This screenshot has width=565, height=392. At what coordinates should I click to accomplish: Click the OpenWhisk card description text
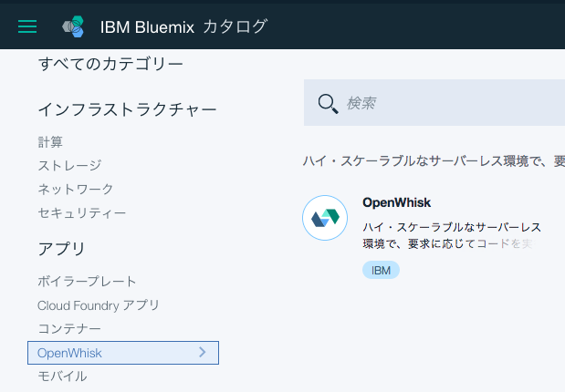452,235
